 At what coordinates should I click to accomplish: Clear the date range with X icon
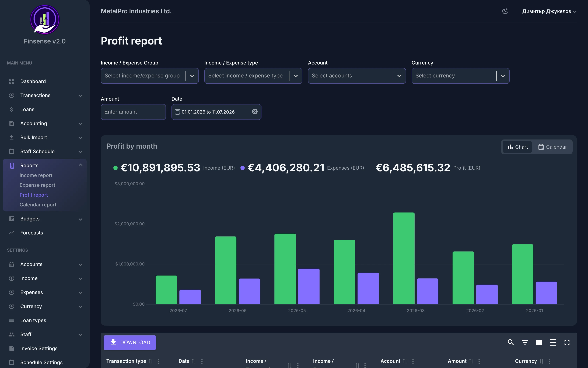coord(255,111)
